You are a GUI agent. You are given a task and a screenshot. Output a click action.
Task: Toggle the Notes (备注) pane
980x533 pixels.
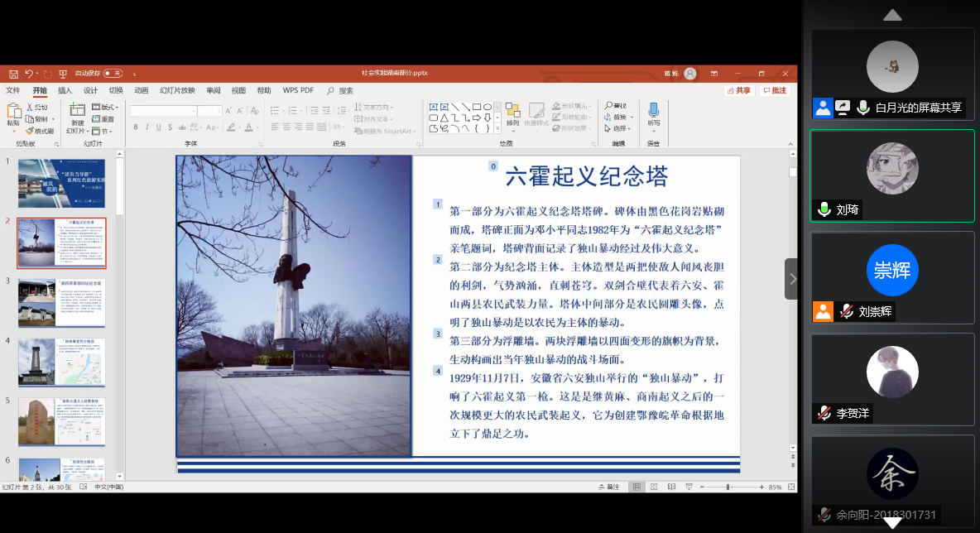[609, 487]
